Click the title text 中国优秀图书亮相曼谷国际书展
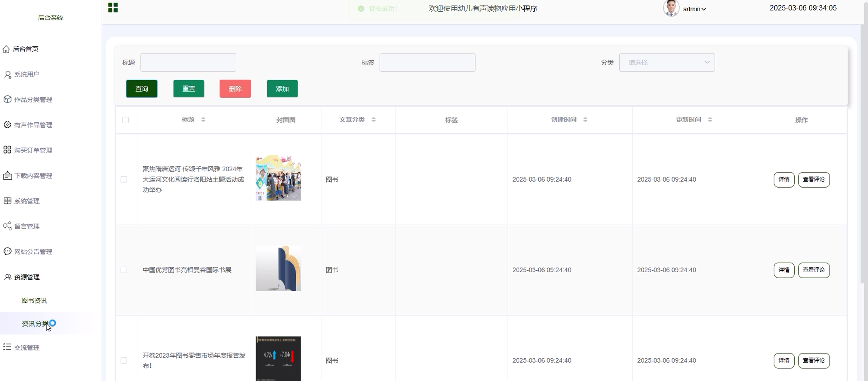Screen dimensions: 868x381 (x=187, y=270)
